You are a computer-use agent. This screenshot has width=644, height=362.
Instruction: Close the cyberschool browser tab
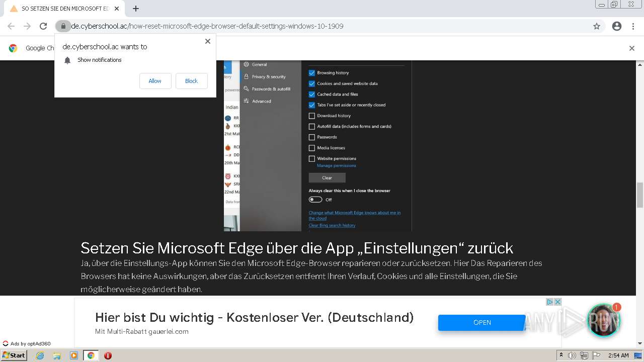point(117,9)
